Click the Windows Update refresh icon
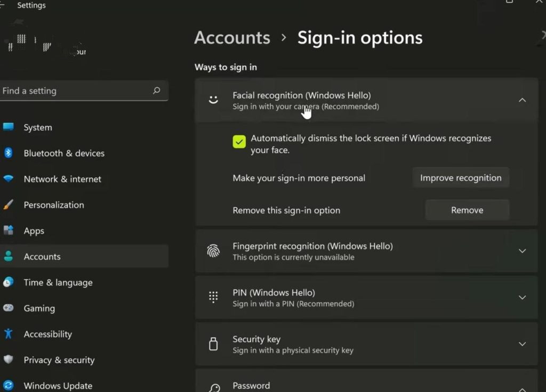The height and width of the screenshot is (392, 546). (9, 386)
